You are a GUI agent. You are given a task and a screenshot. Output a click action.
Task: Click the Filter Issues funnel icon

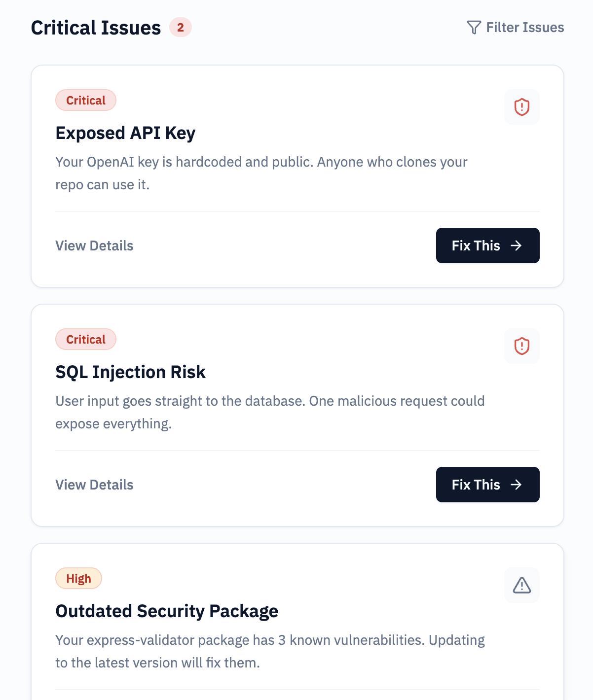[474, 27]
